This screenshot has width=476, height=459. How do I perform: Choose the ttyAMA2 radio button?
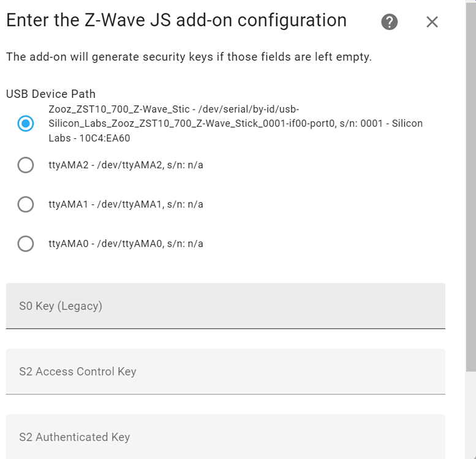[26, 165]
